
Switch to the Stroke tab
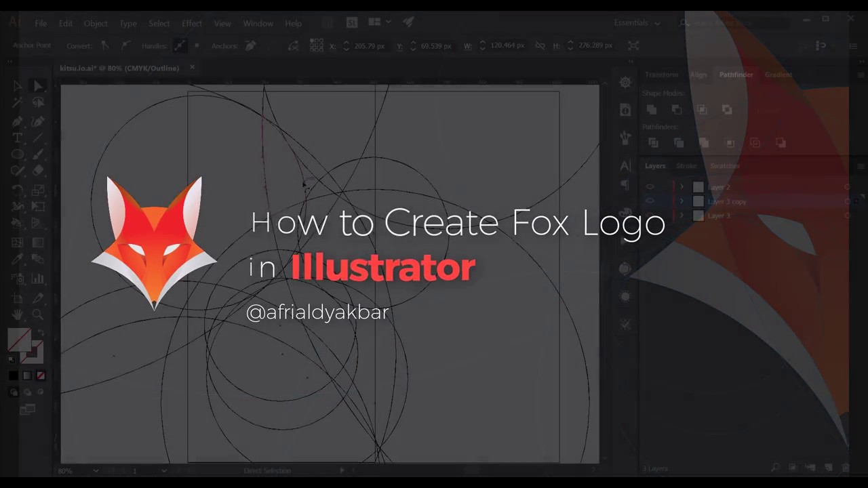(686, 166)
